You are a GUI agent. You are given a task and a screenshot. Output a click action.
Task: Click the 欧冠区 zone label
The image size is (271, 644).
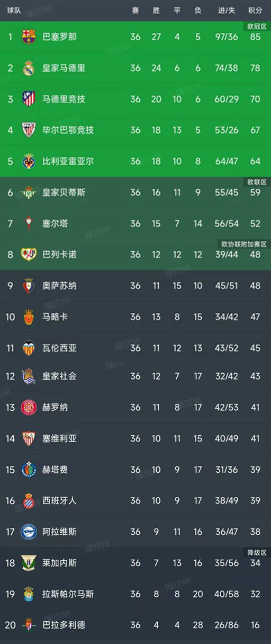tap(257, 26)
